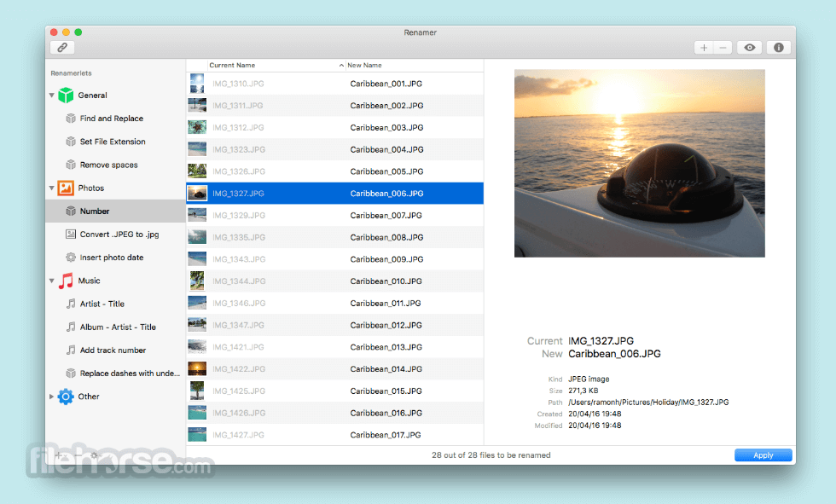Select the IMG_1343.JPG file name

tap(239, 259)
